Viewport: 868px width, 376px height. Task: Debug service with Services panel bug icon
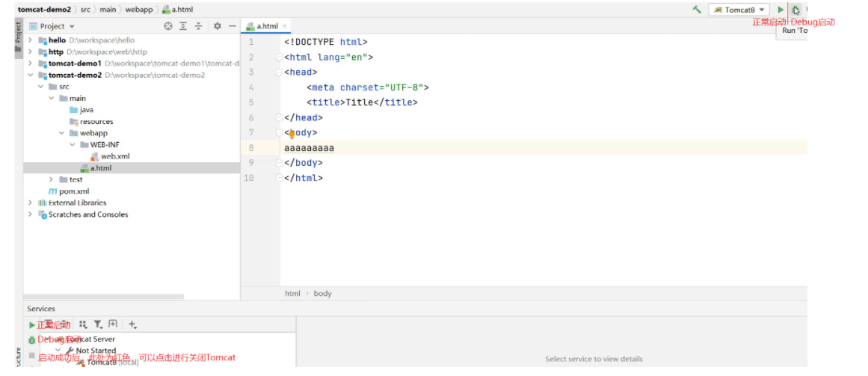32,339
